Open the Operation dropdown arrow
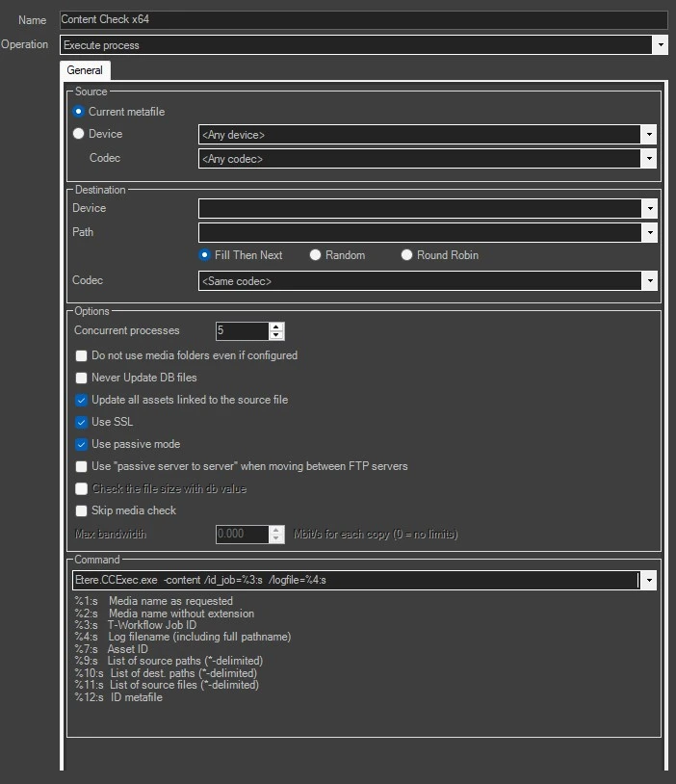This screenshot has height=784, width=676. point(660,44)
